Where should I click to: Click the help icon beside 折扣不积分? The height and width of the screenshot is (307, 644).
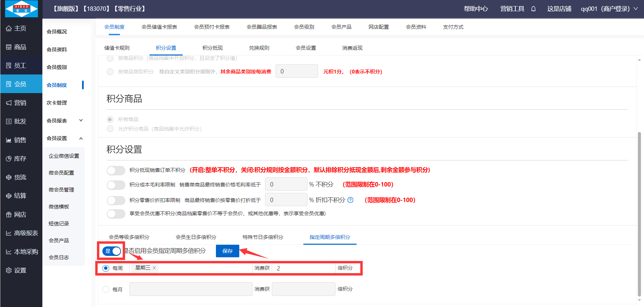[x=350, y=200]
